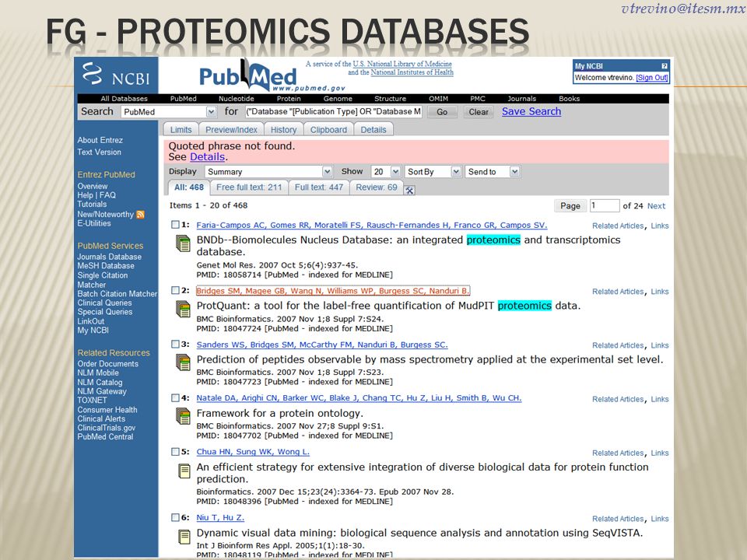The width and height of the screenshot is (747, 560).
Task: Open the Show count dropdown showing 20
Action: [x=386, y=171]
